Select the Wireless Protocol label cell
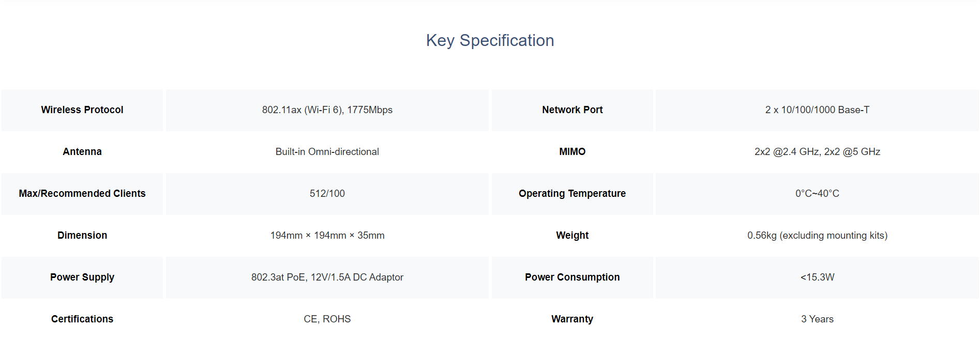Viewport: 980px width, 341px height. click(x=82, y=110)
